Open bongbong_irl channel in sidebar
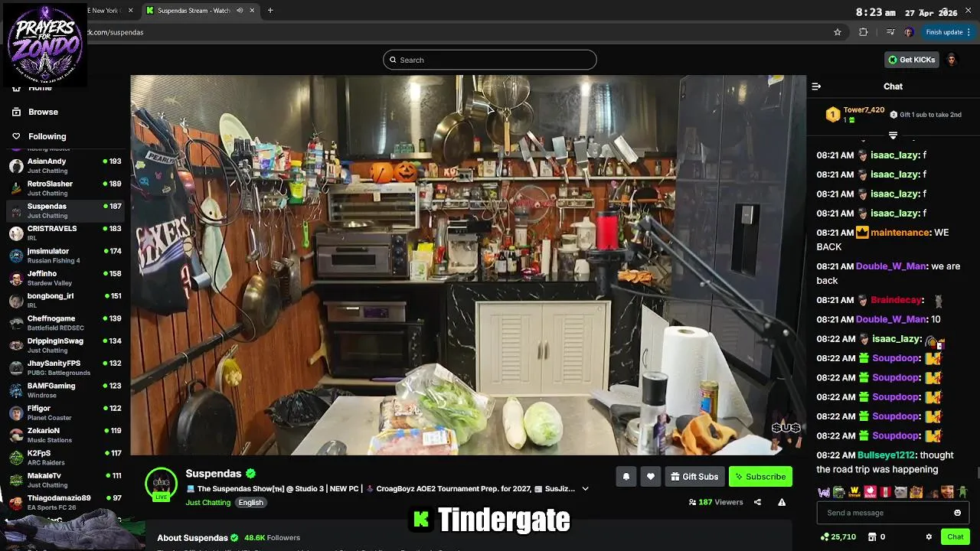The image size is (980, 551). coord(64,300)
